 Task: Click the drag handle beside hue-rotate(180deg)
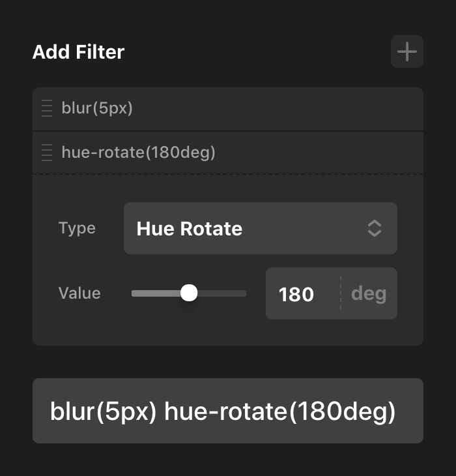[47, 153]
